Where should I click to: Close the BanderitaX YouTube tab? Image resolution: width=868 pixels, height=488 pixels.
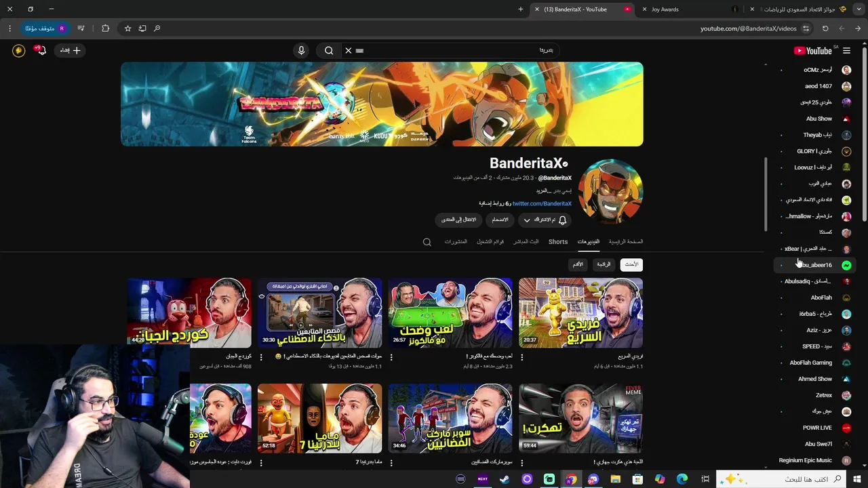coord(536,9)
